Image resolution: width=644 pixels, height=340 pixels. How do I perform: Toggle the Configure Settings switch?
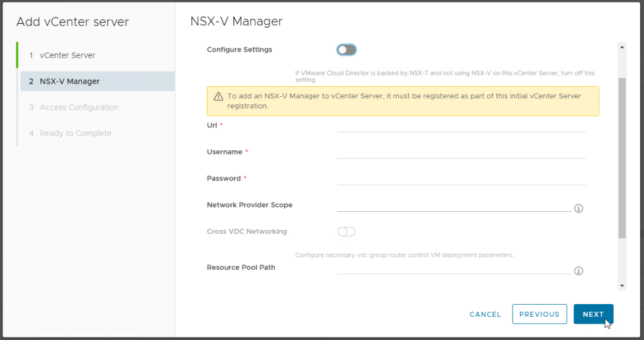click(347, 50)
